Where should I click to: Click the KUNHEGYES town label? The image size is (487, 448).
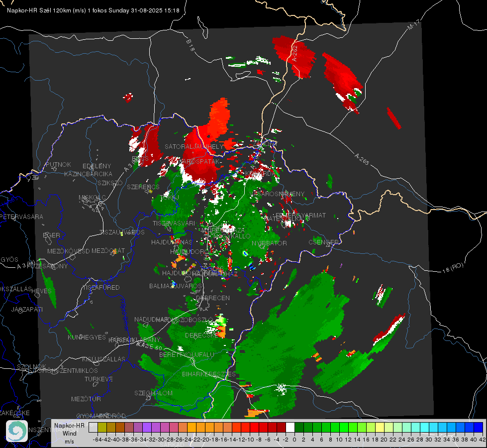click(x=87, y=337)
